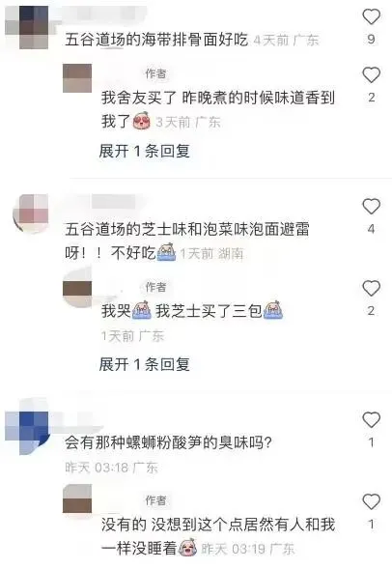Viewport: 392px width, 569px height.
Task: Like the 海带排骨面好吃 comment
Action: (371, 16)
